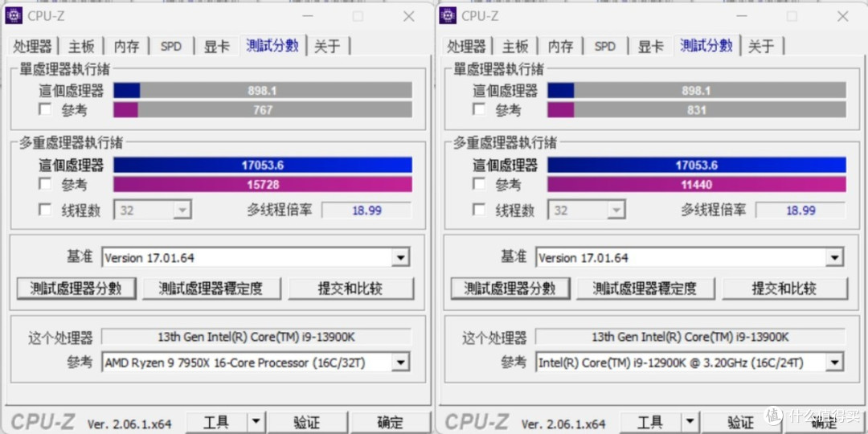Click 提交和比较 button in right window
The width and height of the screenshot is (868, 434).
point(784,289)
